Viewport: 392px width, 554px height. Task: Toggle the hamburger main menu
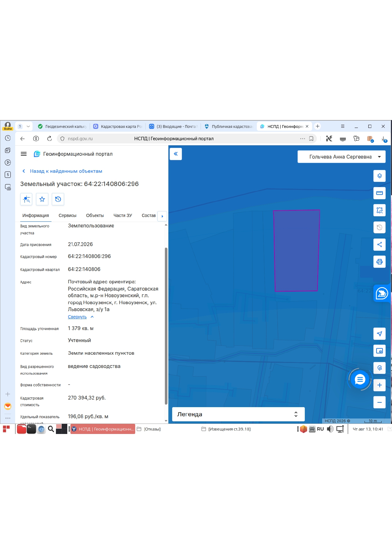pyautogui.click(x=24, y=154)
